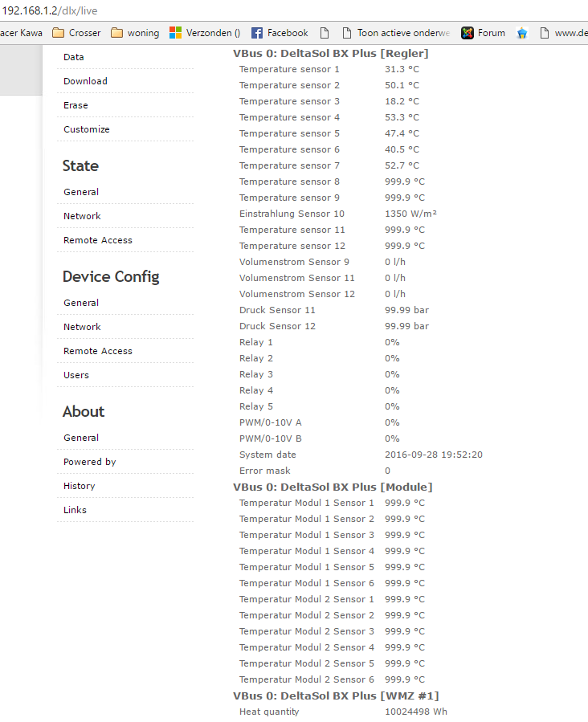Open the Users settings link
The width and height of the screenshot is (588, 722).
[x=76, y=375]
